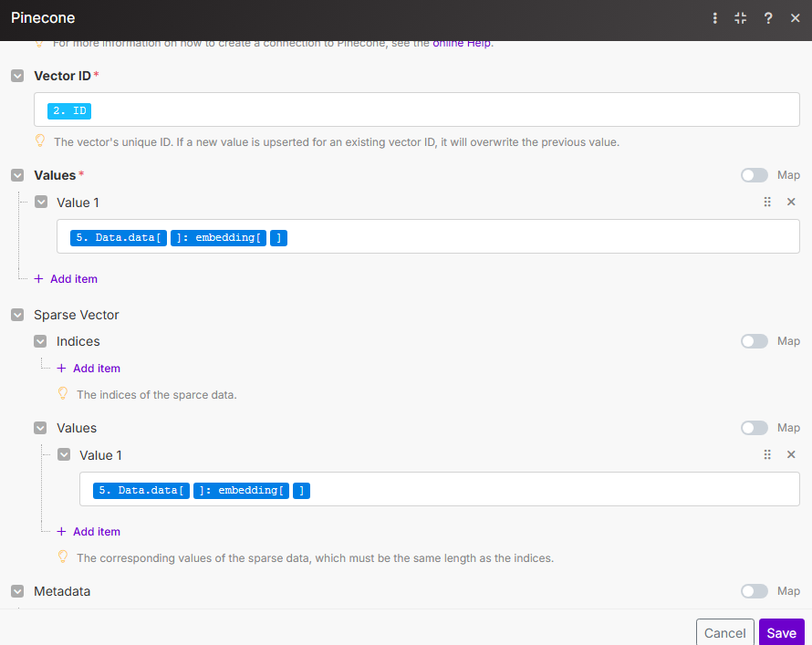Open the help question mark icon

[x=768, y=18]
